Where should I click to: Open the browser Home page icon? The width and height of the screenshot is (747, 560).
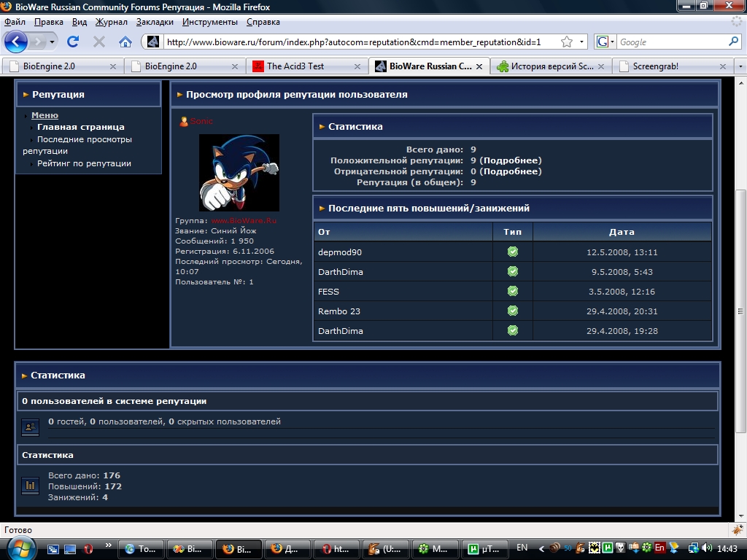coord(125,42)
